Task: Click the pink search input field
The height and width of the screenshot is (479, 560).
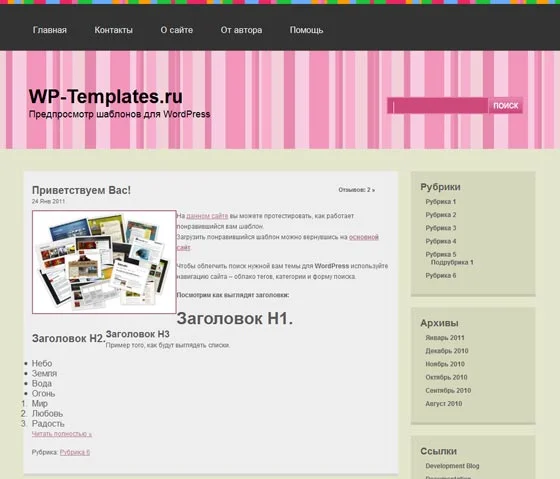Action: (438, 105)
